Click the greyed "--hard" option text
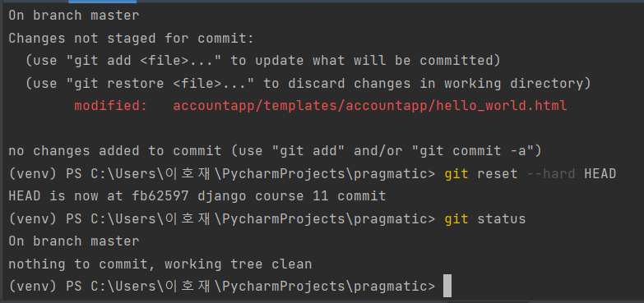 [551, 174]
